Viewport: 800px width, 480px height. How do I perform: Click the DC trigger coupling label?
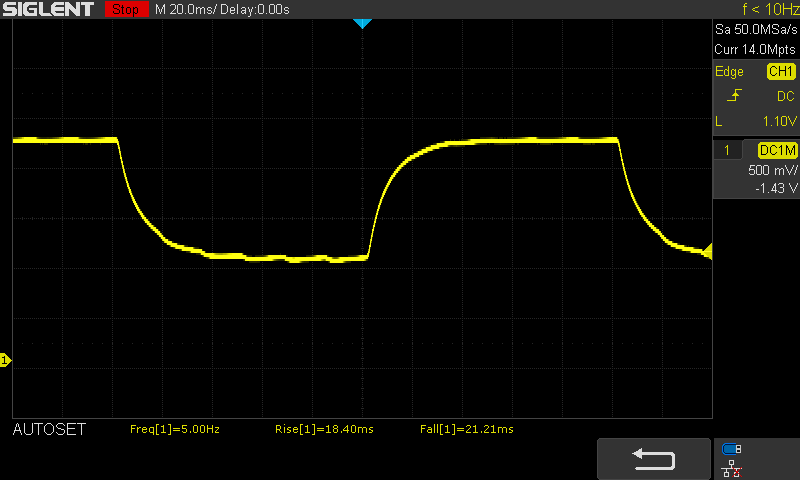click(x=786, y=96)
